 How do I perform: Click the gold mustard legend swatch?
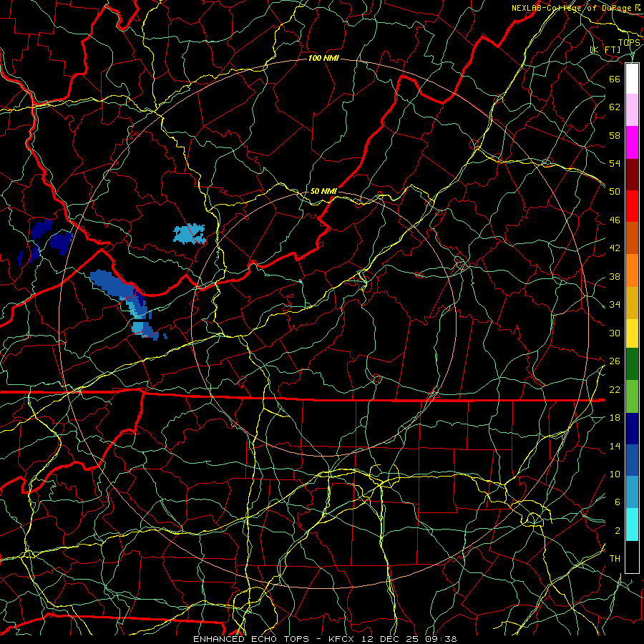click(632, 303)
